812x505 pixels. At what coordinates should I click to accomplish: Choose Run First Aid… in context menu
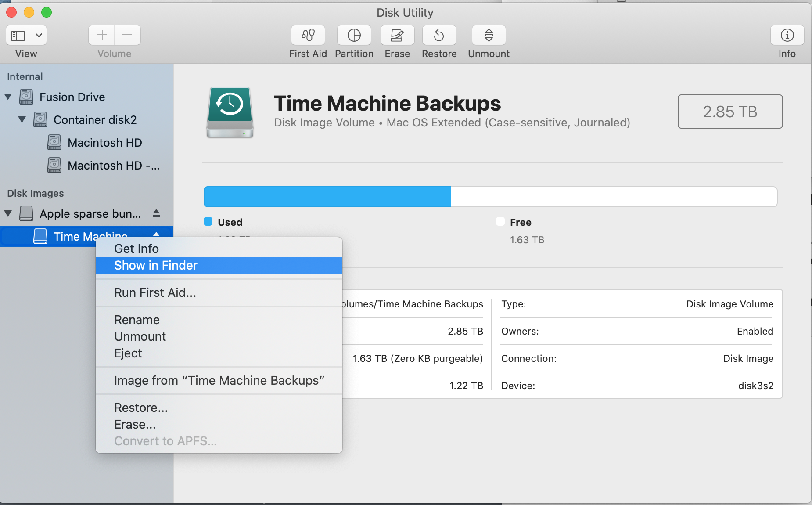pos(219,292)
